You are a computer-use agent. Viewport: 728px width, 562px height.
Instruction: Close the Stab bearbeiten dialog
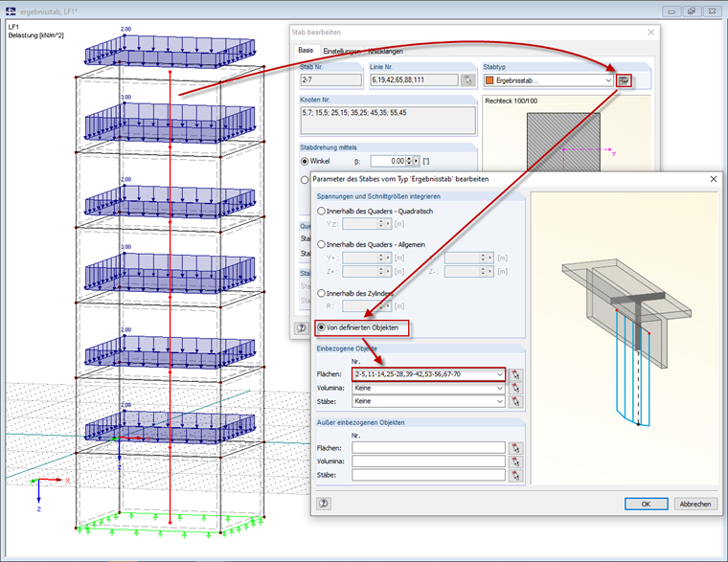(651, 32)
